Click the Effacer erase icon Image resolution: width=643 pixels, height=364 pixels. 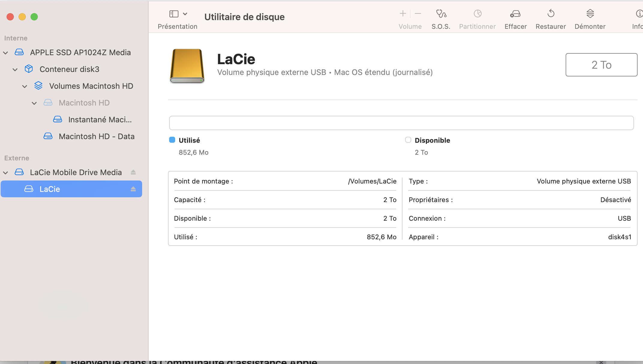(x=515, y=14)
